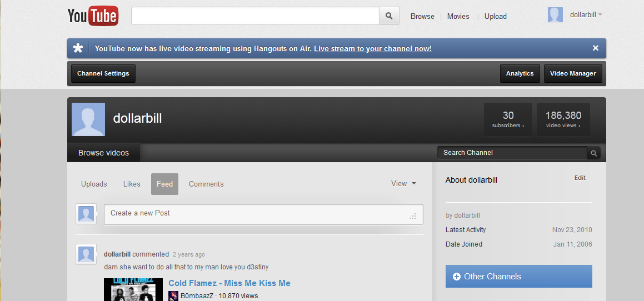
Task: Click the channel search magnifier icon
Action: click(593, 153)
